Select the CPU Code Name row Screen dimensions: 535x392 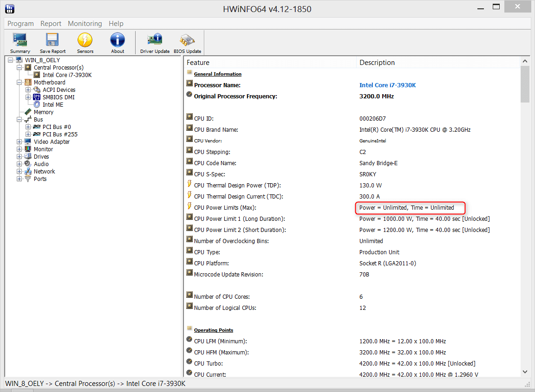[352, 163]
